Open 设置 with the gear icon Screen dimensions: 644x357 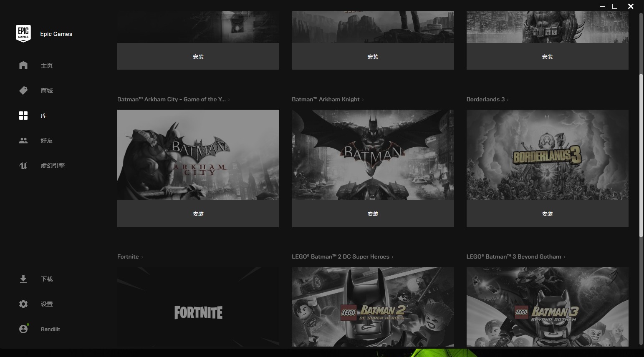pyautogui.click(x=23, y=304)
